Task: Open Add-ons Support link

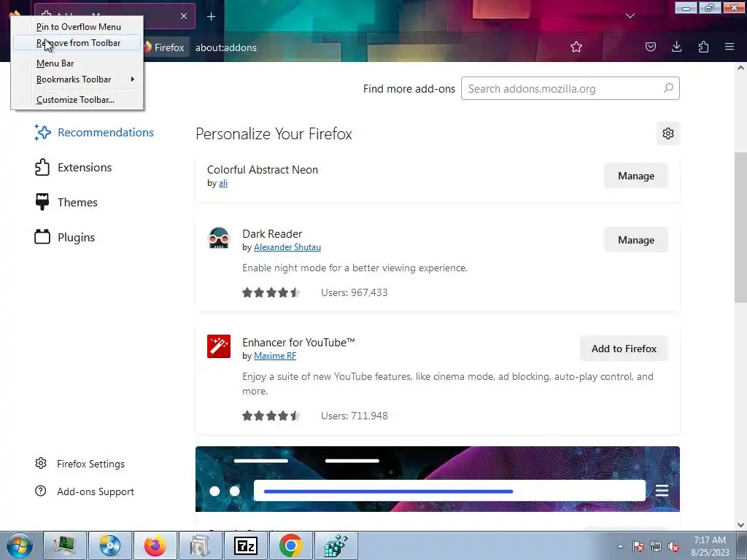Action: point(85,491)
